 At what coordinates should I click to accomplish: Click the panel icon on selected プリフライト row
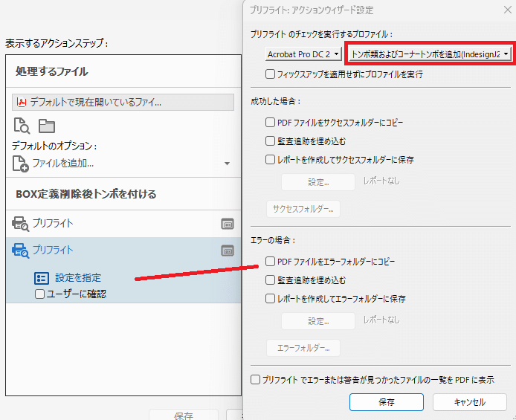(x=228, y=251)
